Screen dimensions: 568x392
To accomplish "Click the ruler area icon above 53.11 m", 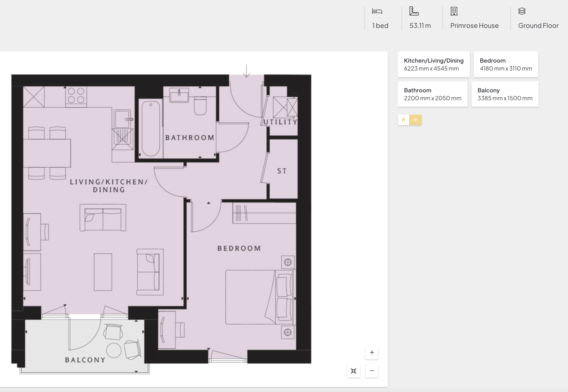I will pyautogui.click(x=414, y=11).
